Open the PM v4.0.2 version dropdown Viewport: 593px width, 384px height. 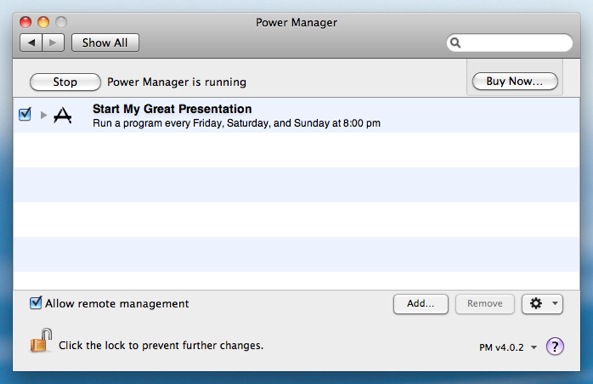[x=508, y=347]
